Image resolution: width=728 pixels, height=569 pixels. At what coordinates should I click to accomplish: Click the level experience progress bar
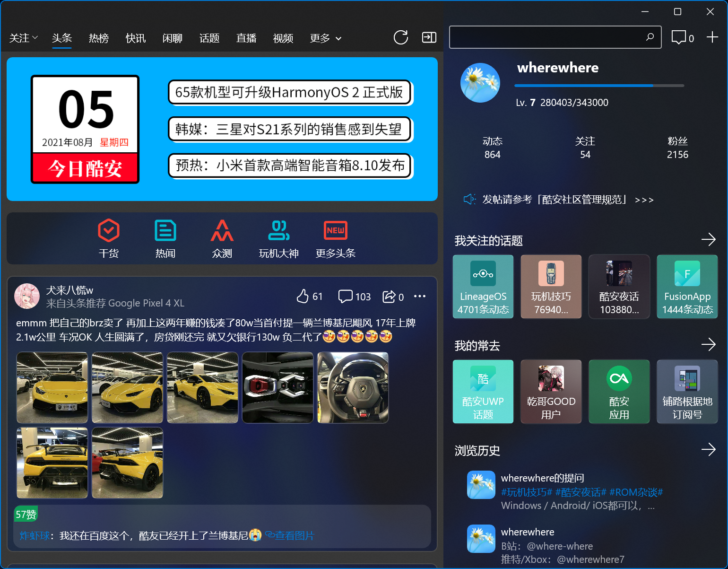coord(599,86)
